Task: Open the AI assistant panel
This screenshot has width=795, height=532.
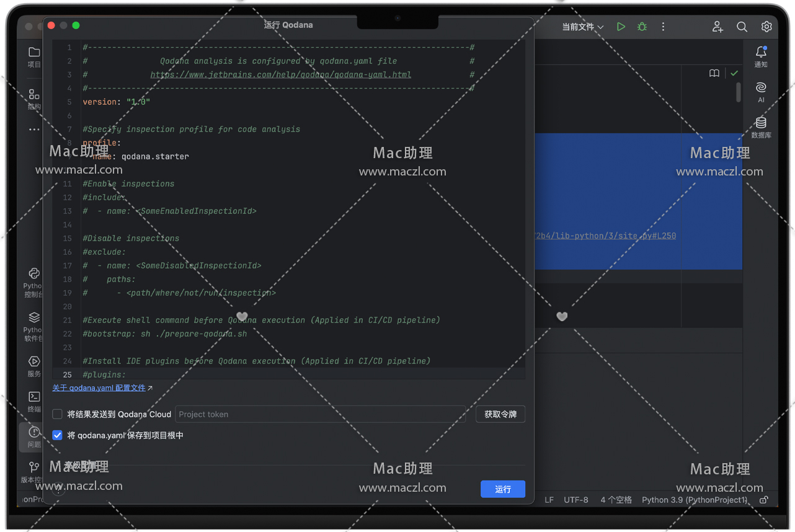Action: click(x=761, y=91)
